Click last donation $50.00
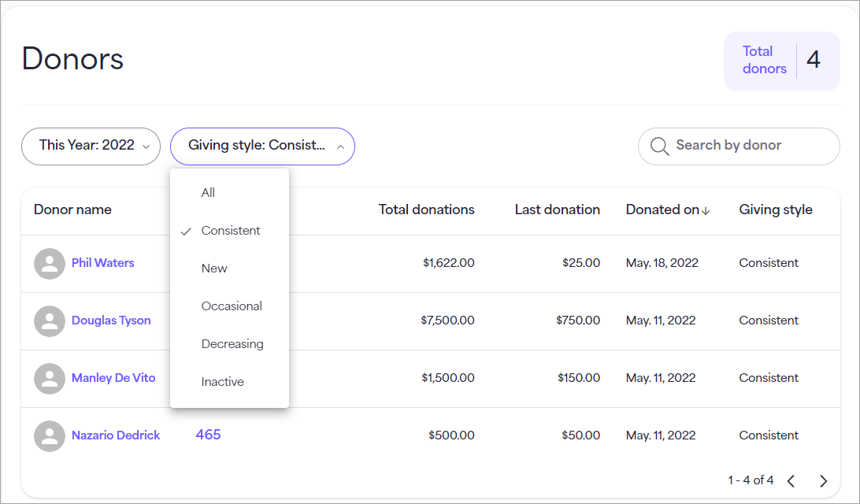 (581, 435)
